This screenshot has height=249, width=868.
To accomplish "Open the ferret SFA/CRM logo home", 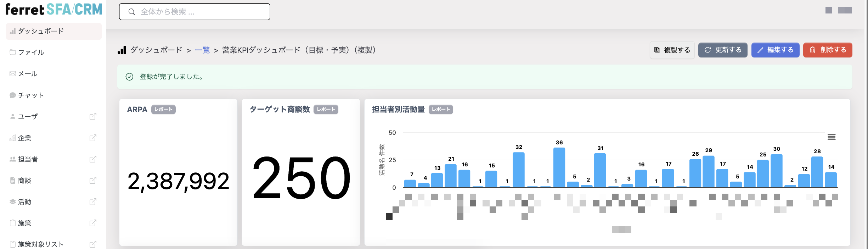I will coord(54,10).
